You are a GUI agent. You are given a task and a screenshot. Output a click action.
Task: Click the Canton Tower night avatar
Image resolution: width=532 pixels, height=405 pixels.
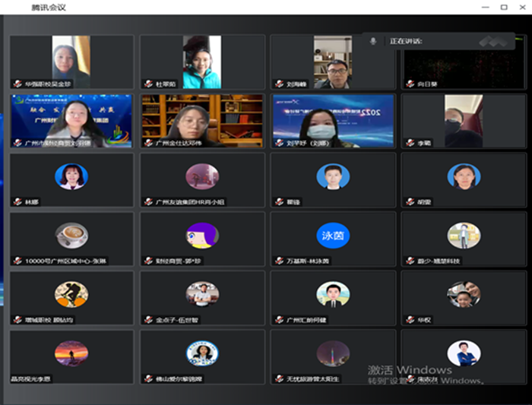(x=333, y=353)
